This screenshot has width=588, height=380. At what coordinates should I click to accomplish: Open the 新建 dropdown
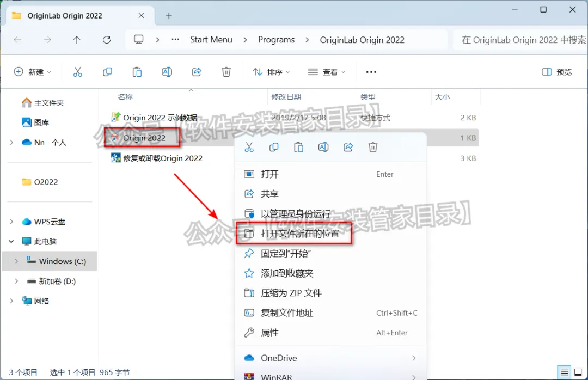tap(32, 72)
